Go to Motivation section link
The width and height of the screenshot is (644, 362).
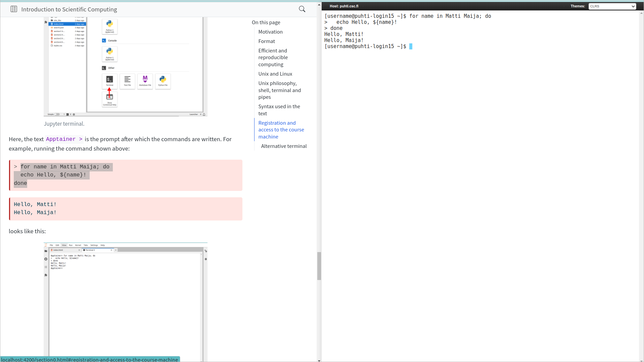coord(270,32)
